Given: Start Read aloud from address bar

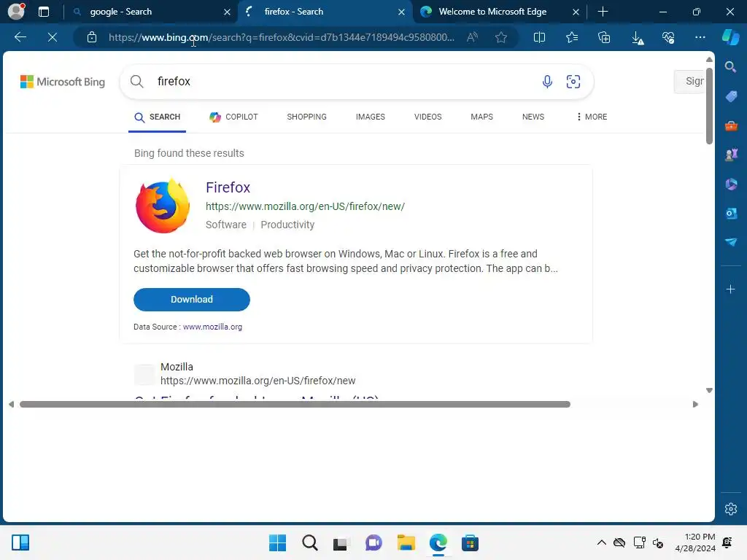Looking at the screenshot, I should [472, 37].
